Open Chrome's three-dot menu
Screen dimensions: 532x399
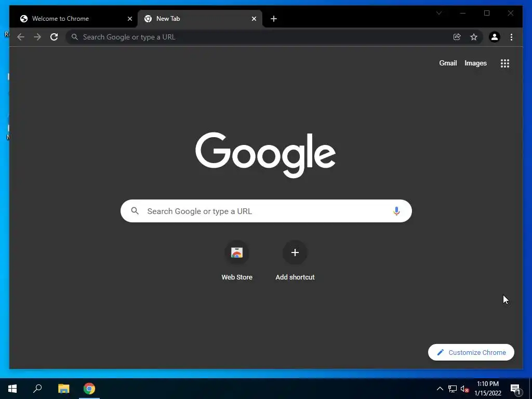click(x=511, y=37)
